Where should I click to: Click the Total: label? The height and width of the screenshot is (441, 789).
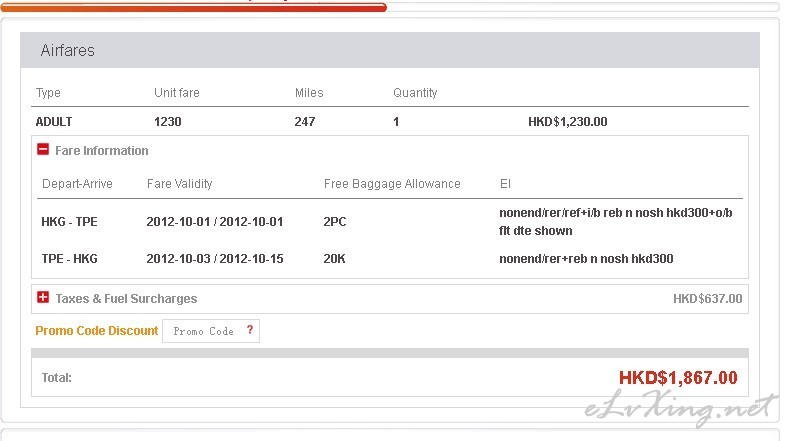(x=56, y=378)
